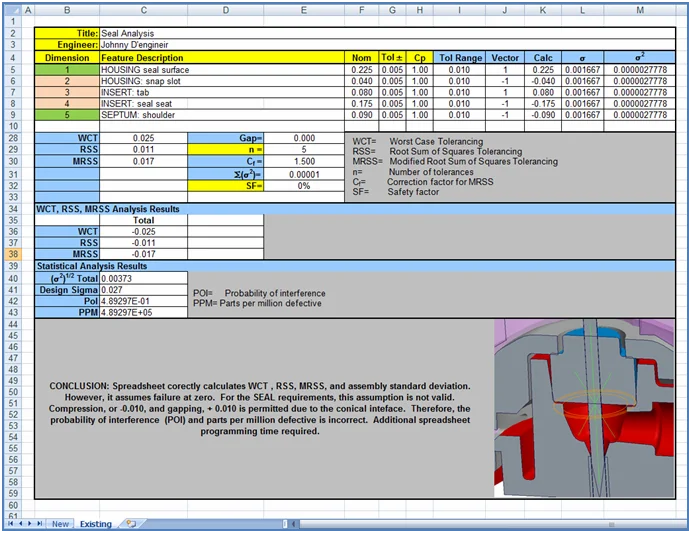Select column B header
The width and height of the screenshot is (691, 533).
67,10
